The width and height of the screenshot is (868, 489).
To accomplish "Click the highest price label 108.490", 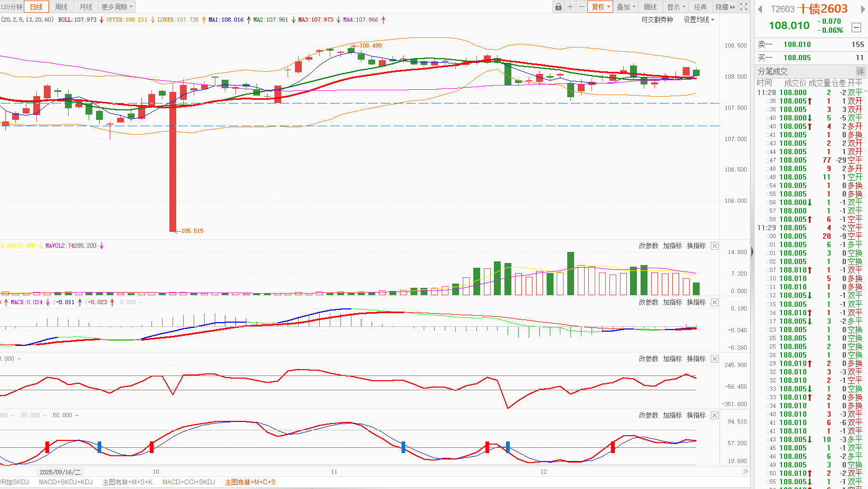I will point(370,45).
